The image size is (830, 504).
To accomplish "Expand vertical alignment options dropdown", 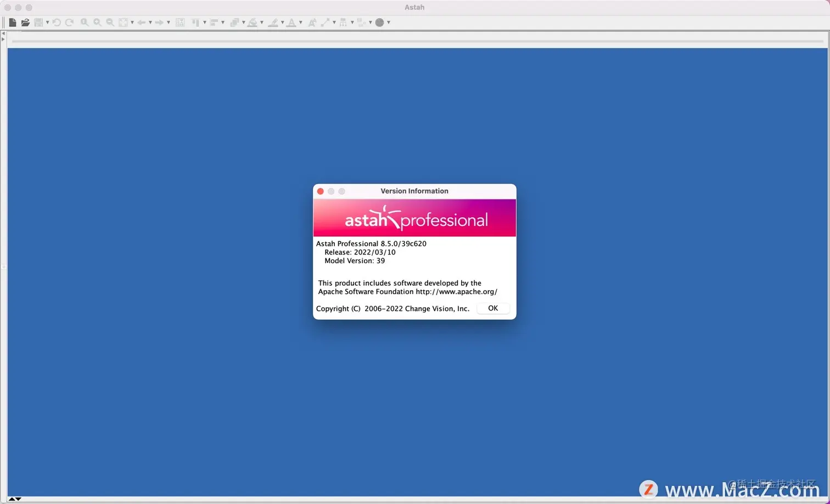I will pyautogui.click(x=205, y=22).
